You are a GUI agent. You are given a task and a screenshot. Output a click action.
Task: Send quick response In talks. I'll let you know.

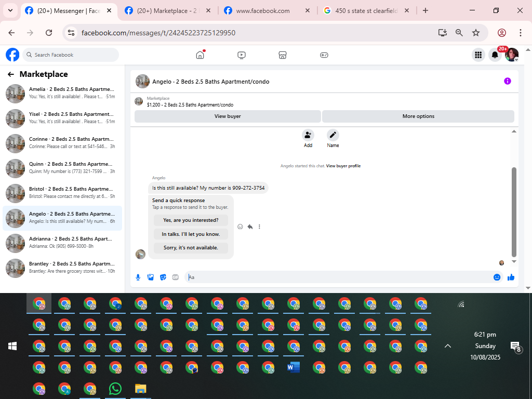pyautogui.click(x=191, y=234)
